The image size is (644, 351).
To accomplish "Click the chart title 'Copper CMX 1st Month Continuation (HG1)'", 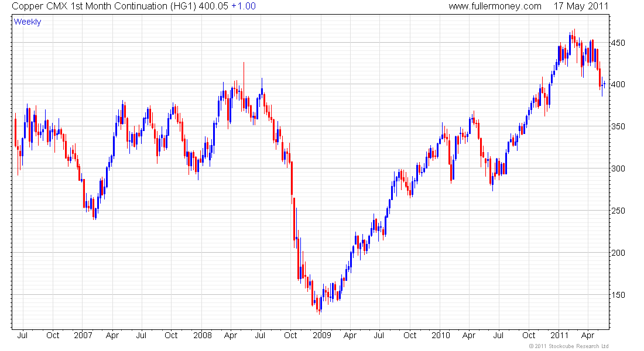I will click(104, 6).
